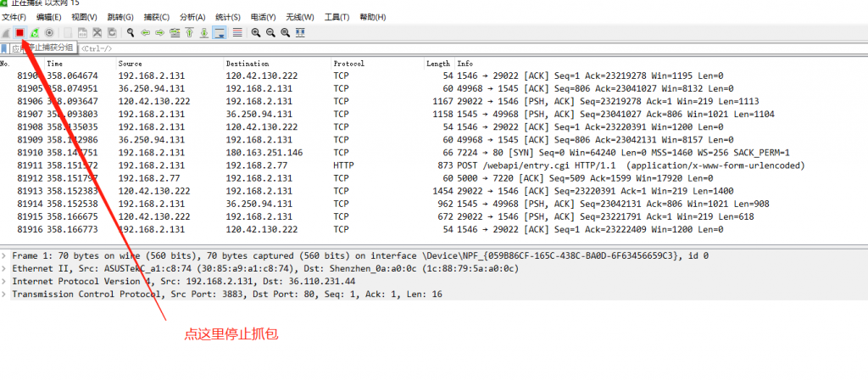Open display filter bookmark icon
868x381 pixels.
coord(4,48)
